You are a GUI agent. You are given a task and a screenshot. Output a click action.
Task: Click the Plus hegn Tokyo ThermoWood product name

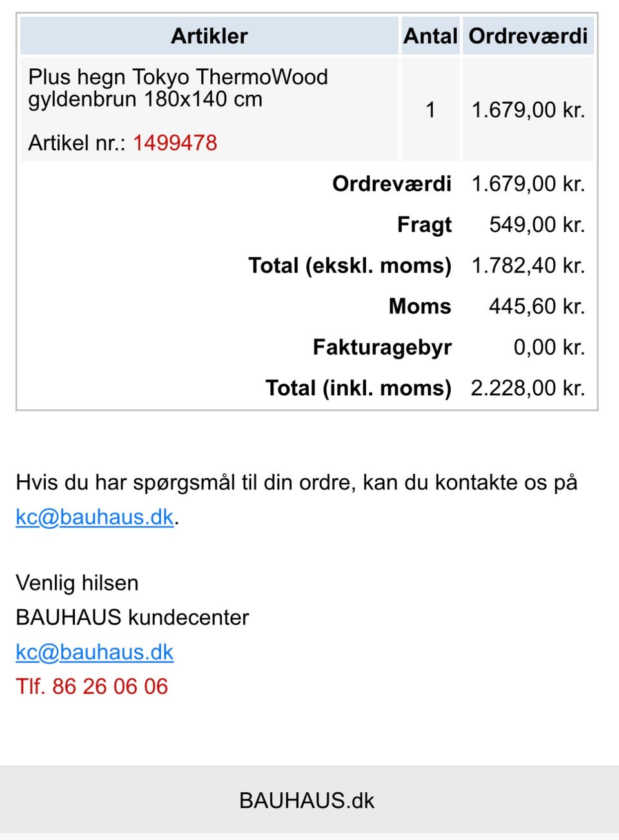pyautogui.click(x=178, y=88)
